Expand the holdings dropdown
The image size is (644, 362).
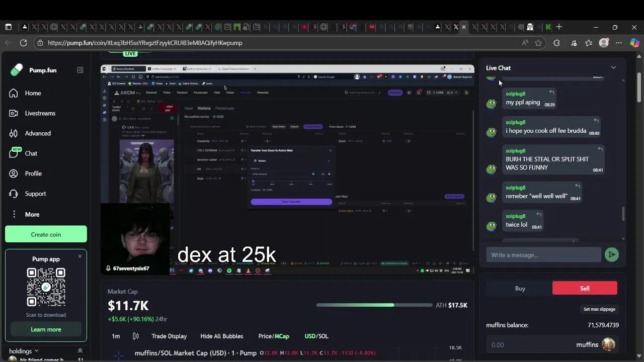tap(24, 351)
